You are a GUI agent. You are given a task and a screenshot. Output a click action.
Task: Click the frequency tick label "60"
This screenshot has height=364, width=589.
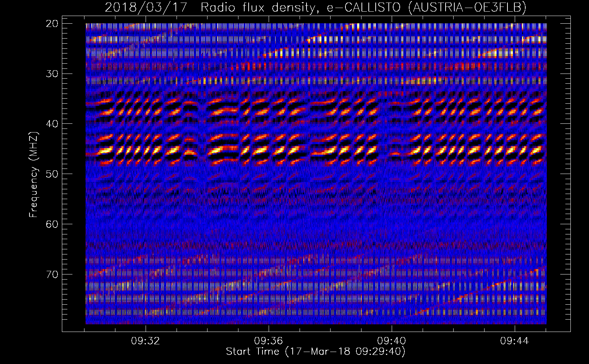52,224
